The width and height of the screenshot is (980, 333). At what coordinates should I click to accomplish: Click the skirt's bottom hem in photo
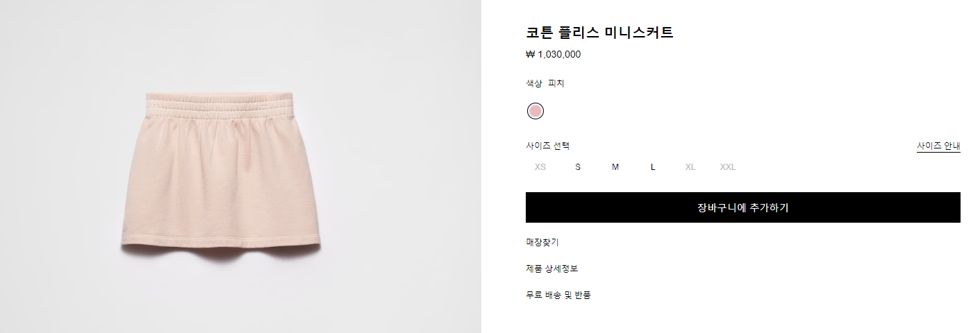(221, 241)
